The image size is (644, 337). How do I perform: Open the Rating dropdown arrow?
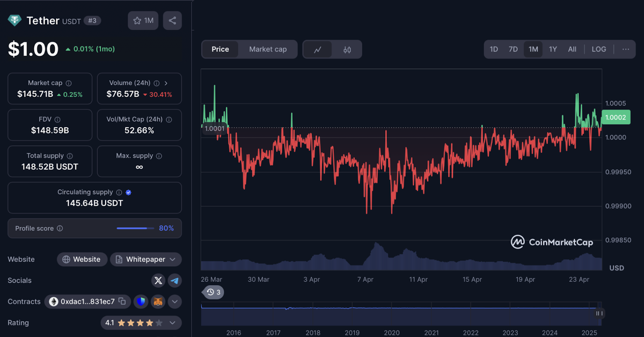click(x=173, y=323)
